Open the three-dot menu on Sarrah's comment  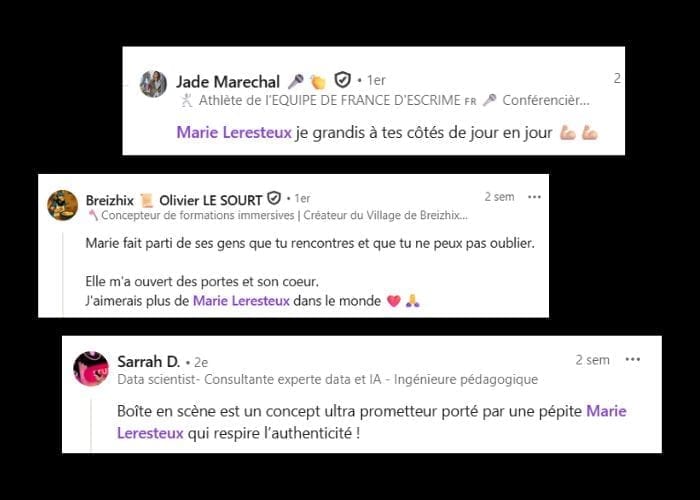pos(633,359)
